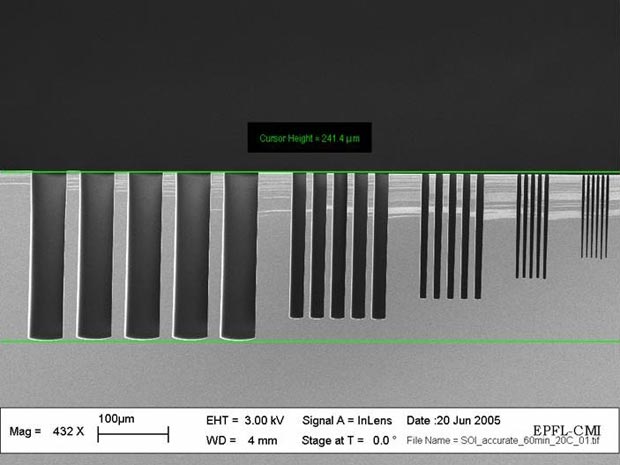Click the middle trench of the third group
Viewport: 620px width, 465px height.
(x=451, y=235)
